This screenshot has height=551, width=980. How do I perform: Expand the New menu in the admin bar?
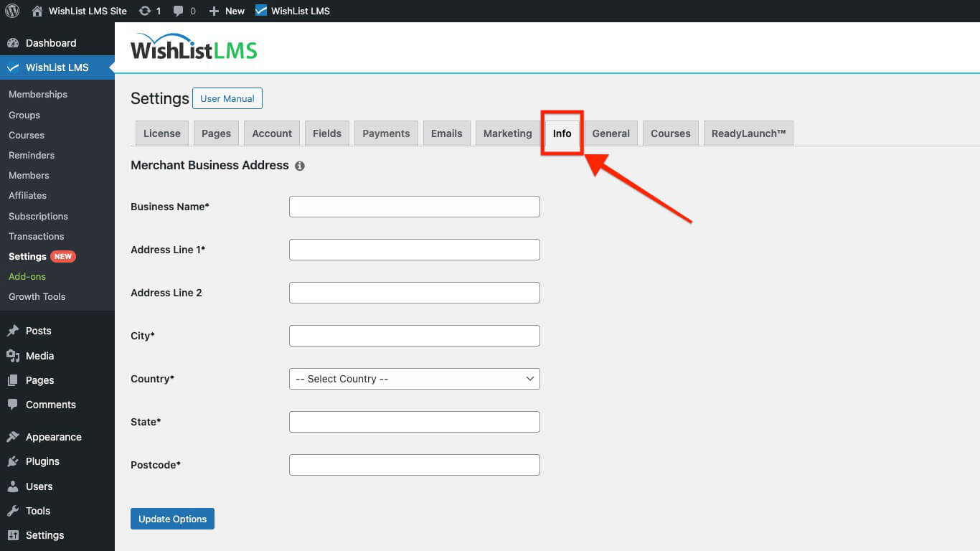[226, 11]
